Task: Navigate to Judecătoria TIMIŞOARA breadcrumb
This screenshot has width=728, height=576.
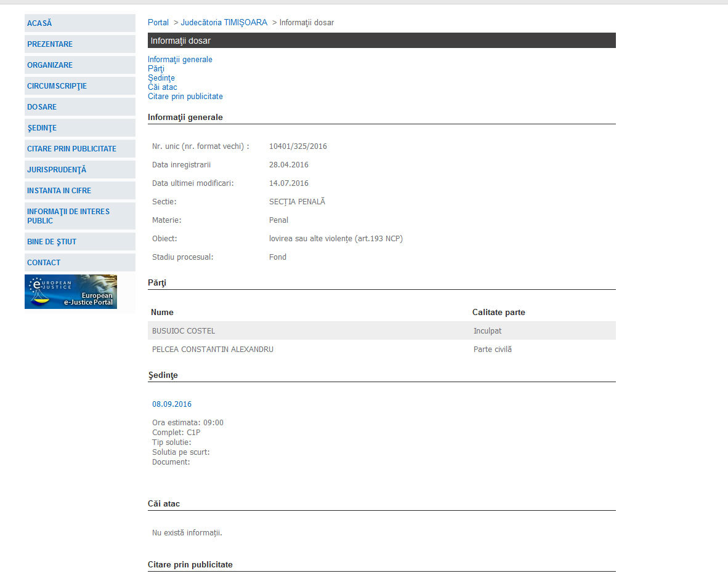Action: coord(224,23)
